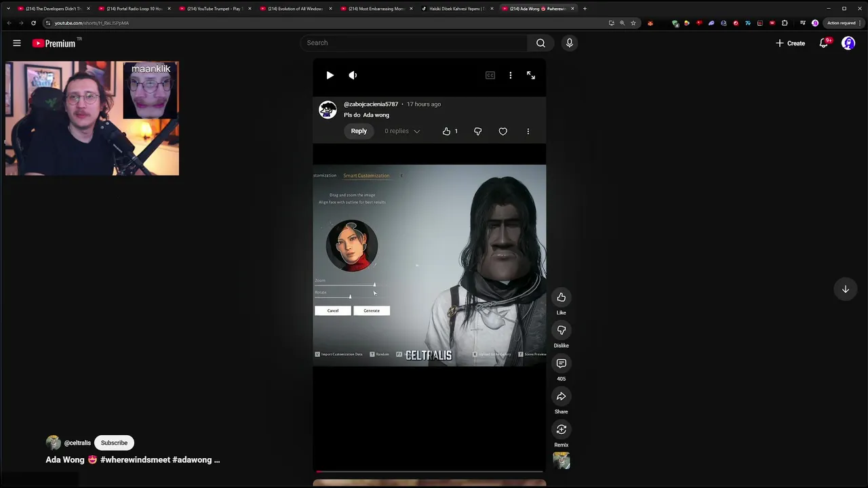
Task: Open the tab search dropdown arrow
Action: coord(8,9)
